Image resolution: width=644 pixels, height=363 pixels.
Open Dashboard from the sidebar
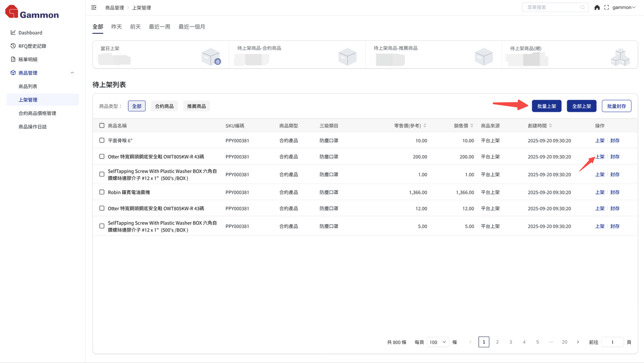30,33
